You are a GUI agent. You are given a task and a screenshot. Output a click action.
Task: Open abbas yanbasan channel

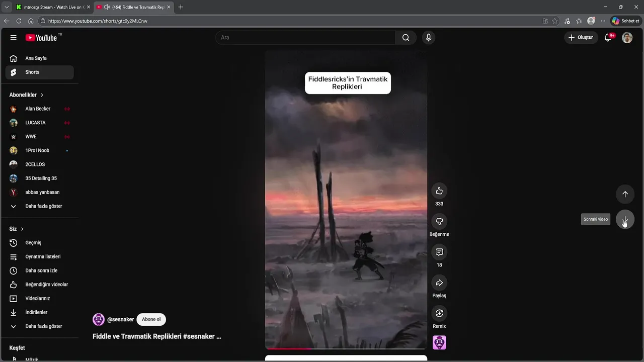coord(40,192)
